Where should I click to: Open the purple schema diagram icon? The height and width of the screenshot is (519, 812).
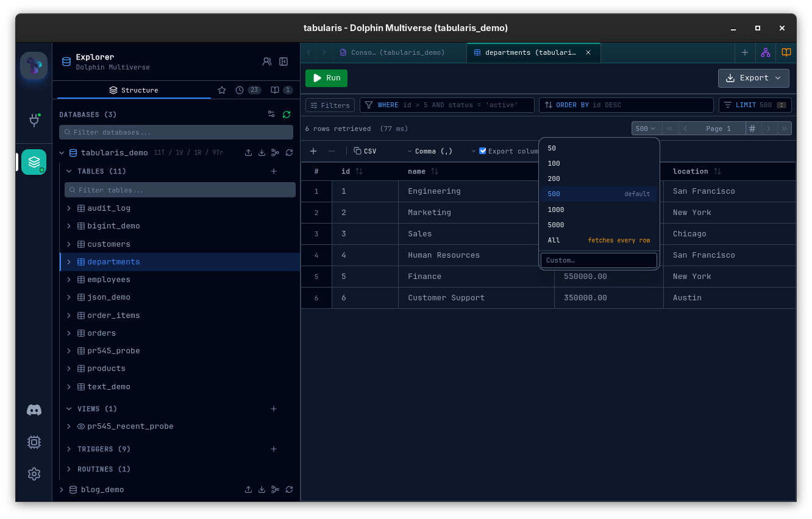tap(766, 52)
